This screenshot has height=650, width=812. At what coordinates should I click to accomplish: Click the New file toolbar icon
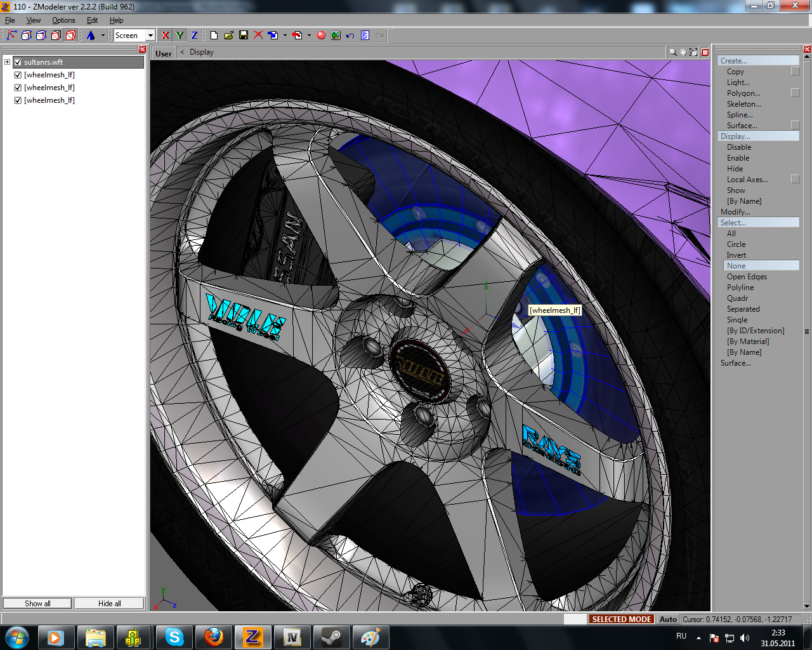coord(214,36)
